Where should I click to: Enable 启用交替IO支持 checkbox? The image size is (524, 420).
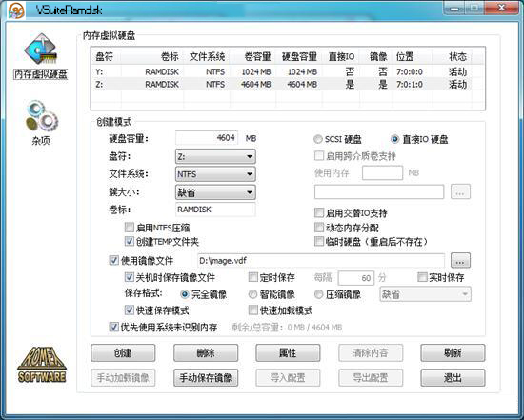click(x=319, y=212)
